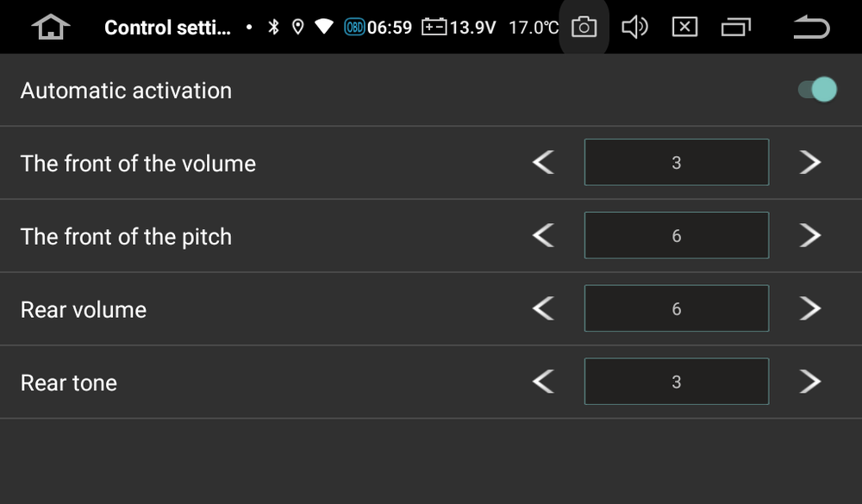Click the screen-off X icon
Screen dimensions: 862x504
click(x=685, y=27)
